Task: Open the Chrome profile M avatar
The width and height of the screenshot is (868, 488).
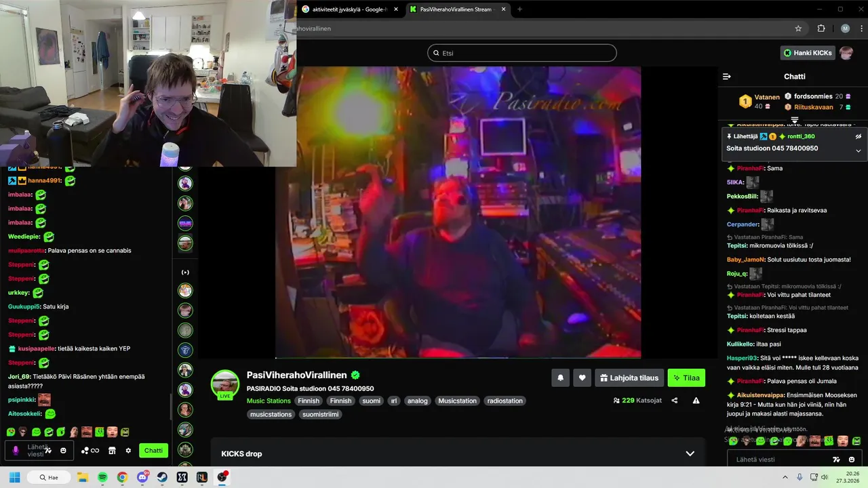Action: coord(845,28)
